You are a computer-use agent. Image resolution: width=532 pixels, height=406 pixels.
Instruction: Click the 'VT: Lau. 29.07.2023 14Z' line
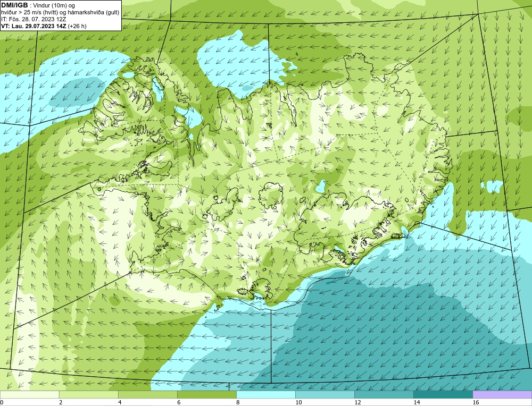(x=44, y=26)
